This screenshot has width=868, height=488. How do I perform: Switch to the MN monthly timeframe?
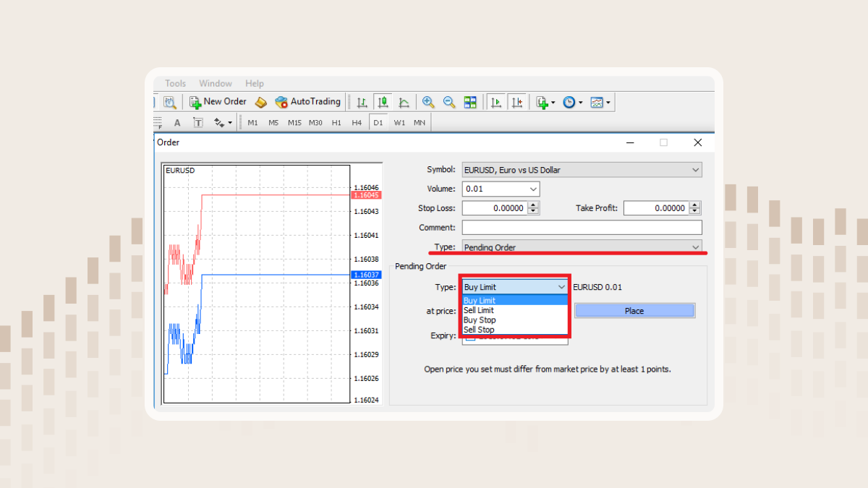pos(420,123)
